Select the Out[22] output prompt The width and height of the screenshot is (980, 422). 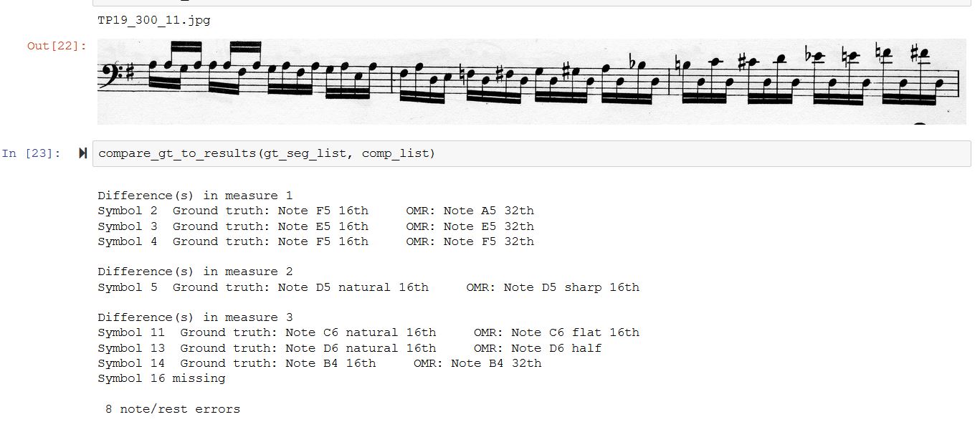(x=57, y=46)
